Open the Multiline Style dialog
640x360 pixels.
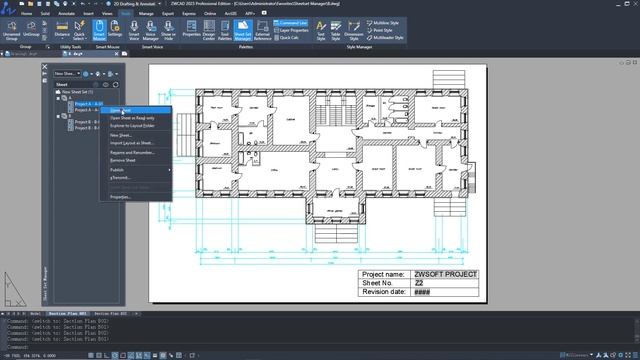(383, 23)
